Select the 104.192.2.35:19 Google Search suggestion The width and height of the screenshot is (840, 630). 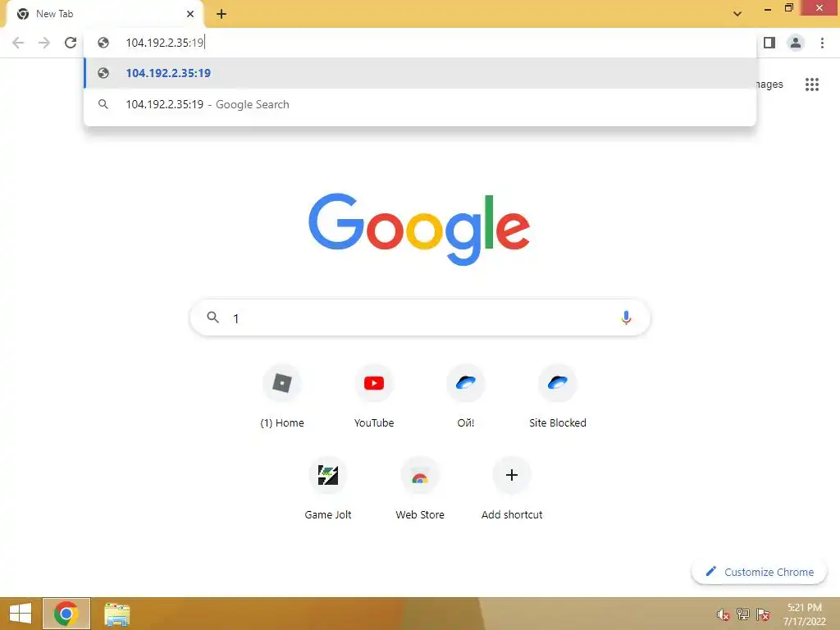click(x=421, y=104)
